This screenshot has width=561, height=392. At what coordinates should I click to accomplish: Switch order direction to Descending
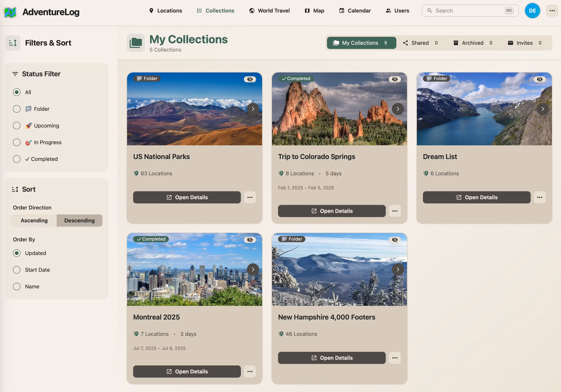coord(79,220)
